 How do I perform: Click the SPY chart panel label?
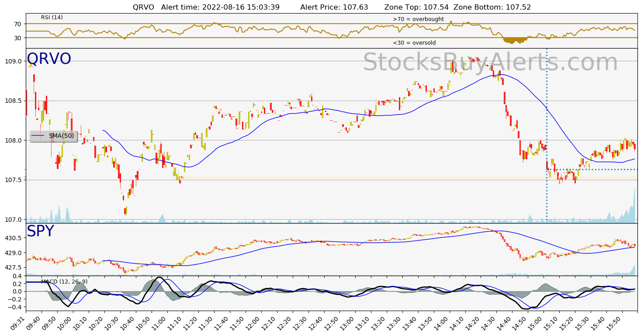tap(40, 231)
